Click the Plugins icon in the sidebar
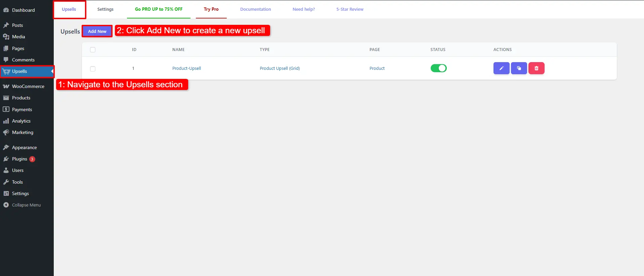This screenshot has width=644, height=276. pyautogui.click(x=6, y=159)
